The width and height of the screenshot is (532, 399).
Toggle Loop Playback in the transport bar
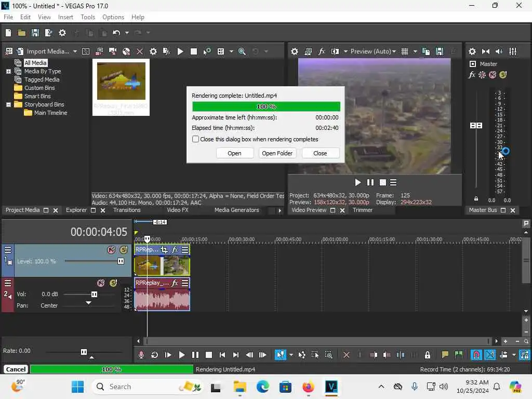point(154,355)
